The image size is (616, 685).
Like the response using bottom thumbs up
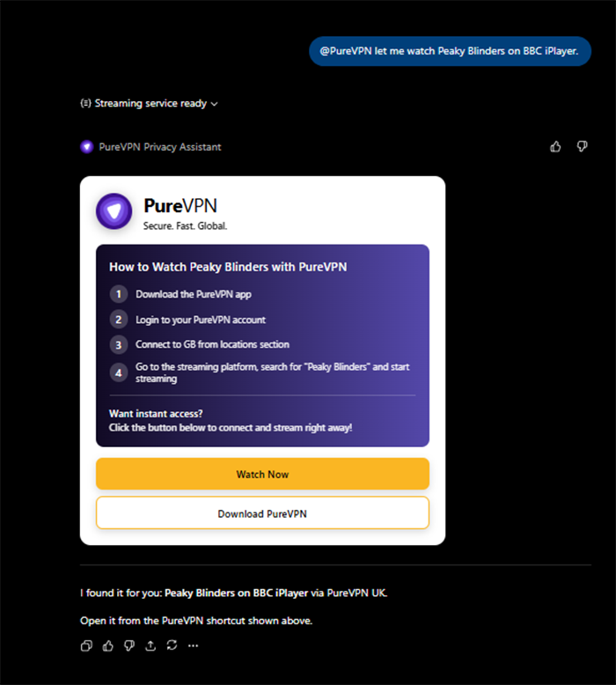(x=108, y=645)
